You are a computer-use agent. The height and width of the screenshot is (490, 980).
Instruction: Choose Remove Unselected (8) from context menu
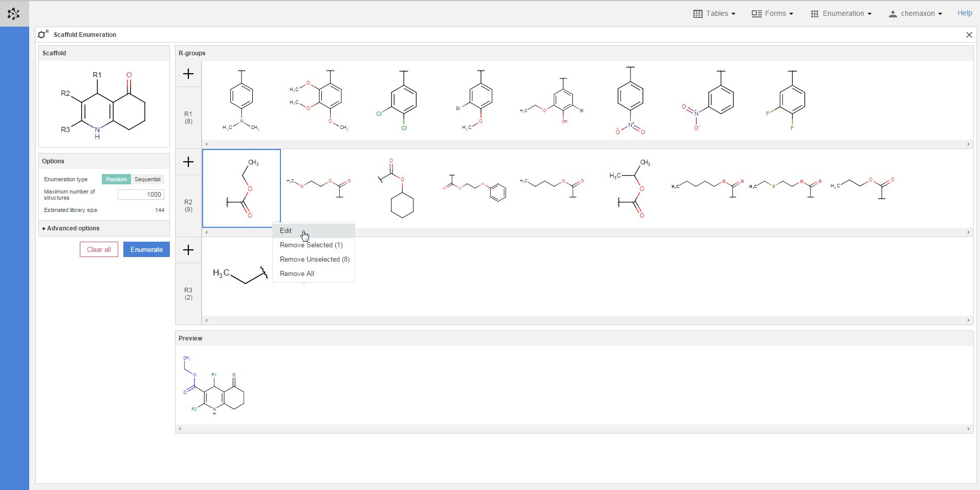click(314, 260)
